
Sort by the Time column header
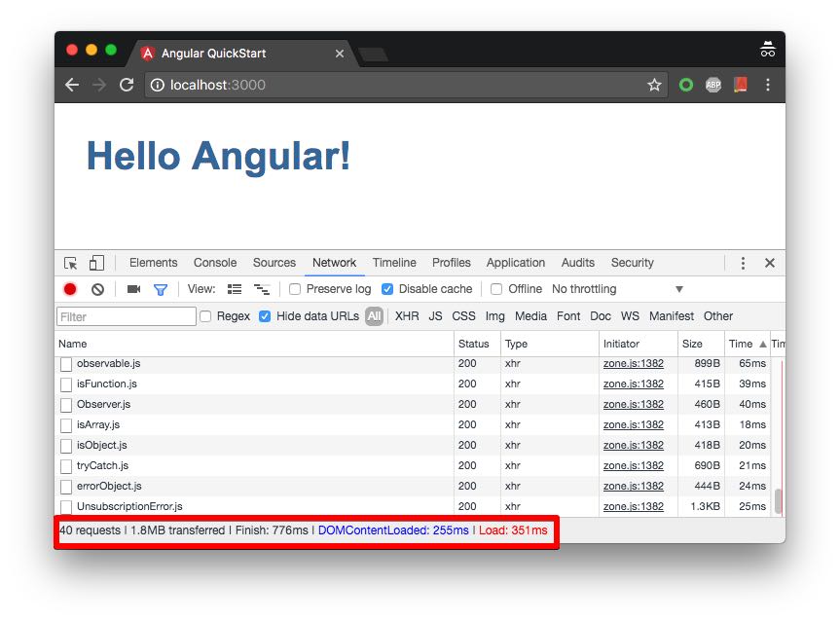747,344
